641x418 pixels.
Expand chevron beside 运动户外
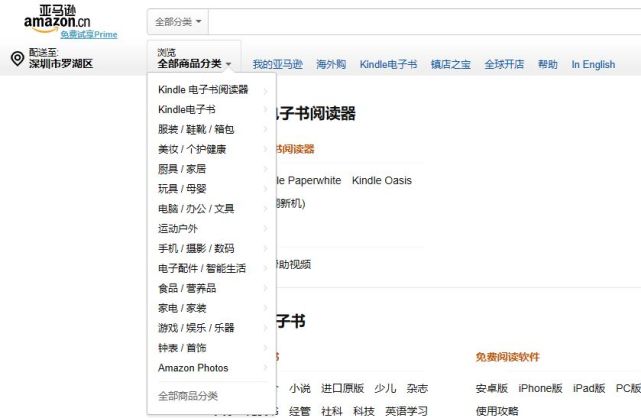266,229
